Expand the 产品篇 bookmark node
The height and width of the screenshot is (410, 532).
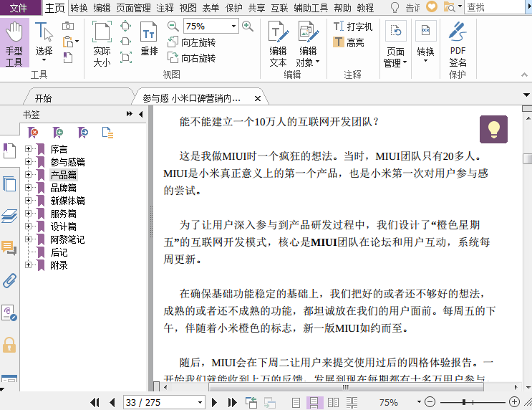tap(28, 175)
